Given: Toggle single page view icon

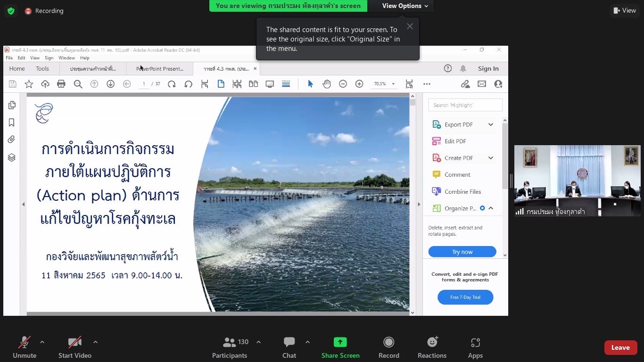Looking at the screenshot, I should click(221, 84).
